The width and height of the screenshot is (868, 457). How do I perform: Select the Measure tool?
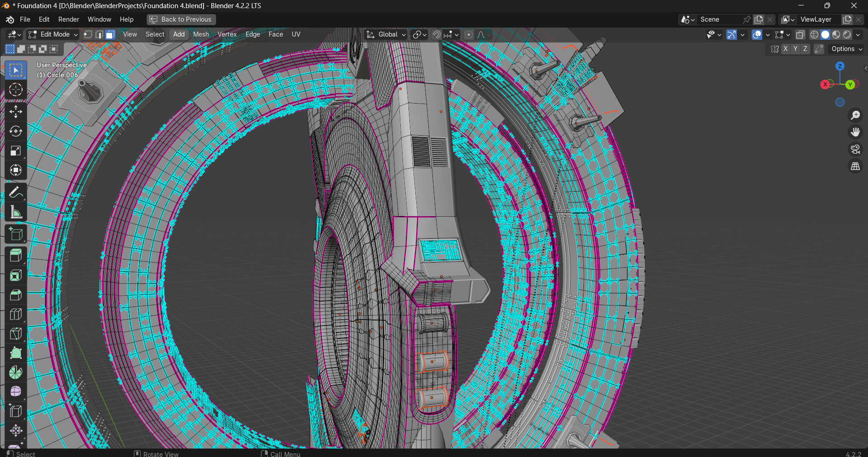[16, 212]
